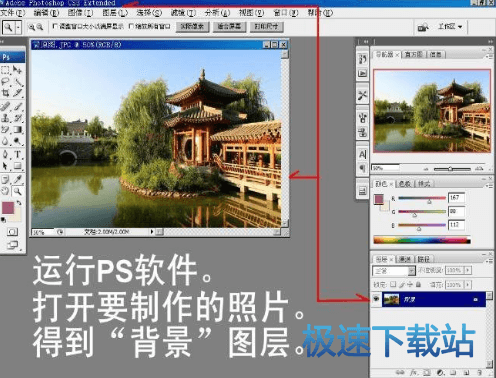
Task: Open the layer opacity slider arrow
Action: point(468,270)
